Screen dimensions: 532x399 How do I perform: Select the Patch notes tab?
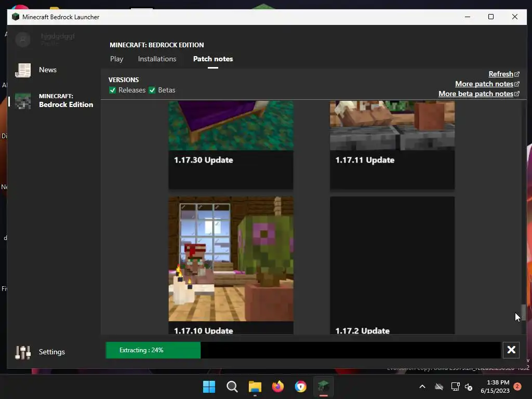pyautogui.click(x=213, y=59)
